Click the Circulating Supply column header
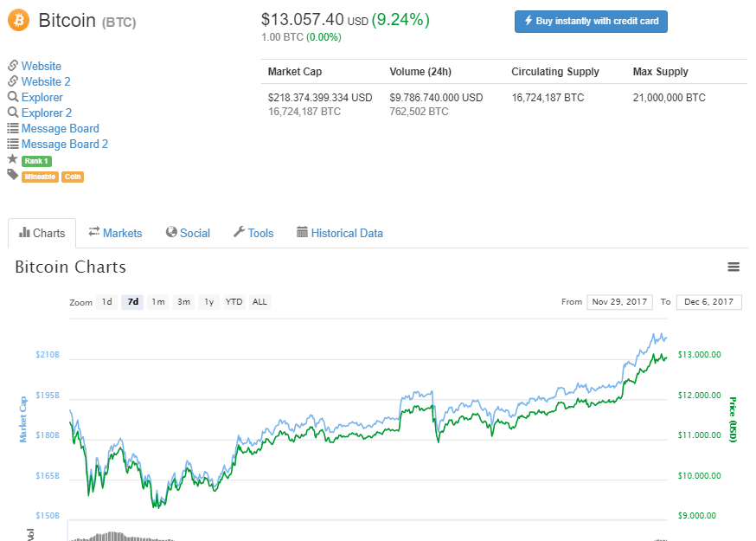Screen dimensions: 756x541 tap(555, 72)
